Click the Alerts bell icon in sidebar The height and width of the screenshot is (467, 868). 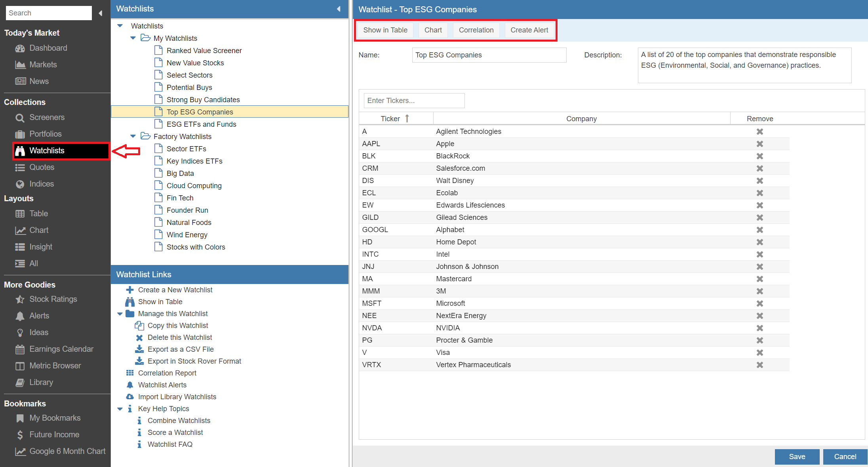(x=20, y=316)
